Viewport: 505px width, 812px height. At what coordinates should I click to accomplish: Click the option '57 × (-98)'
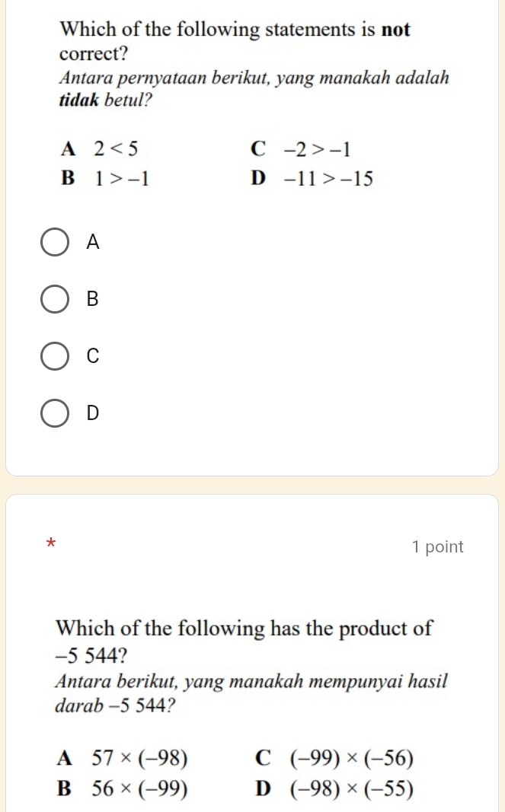coord(136,759)
